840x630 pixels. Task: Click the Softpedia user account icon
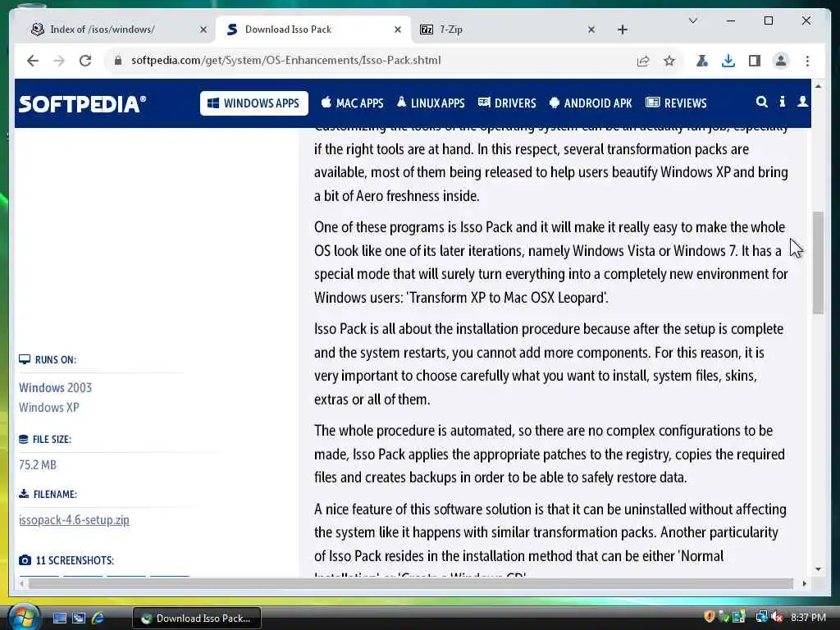point(802,102)
